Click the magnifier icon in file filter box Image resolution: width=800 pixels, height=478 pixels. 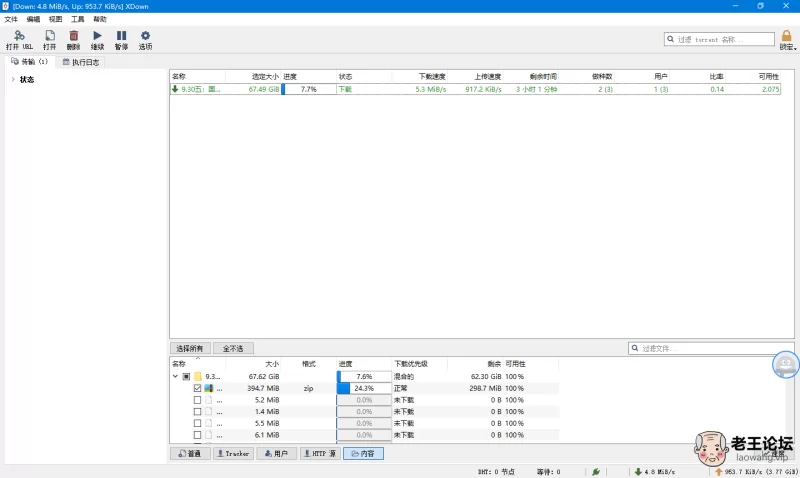tap(635, 348)
